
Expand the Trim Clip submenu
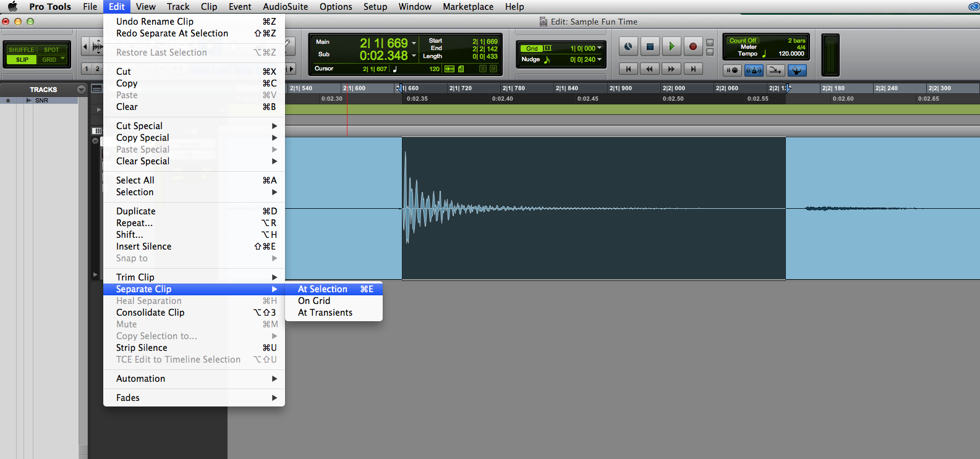(194, 277)
